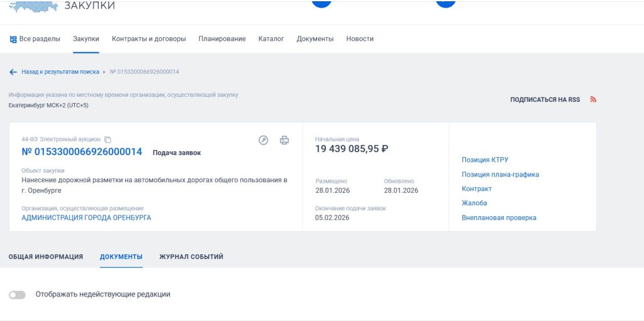Open the Каталог menu item

coord(271,39)
